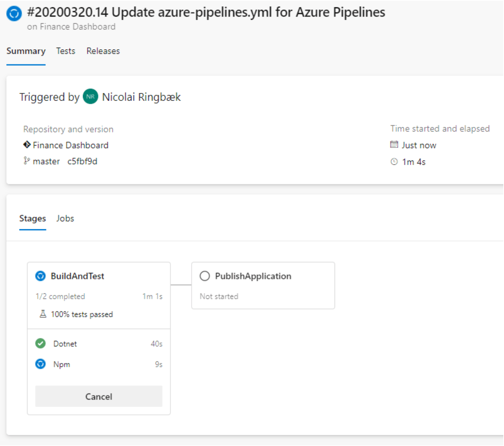Click the test flask icon

[43, 314]
